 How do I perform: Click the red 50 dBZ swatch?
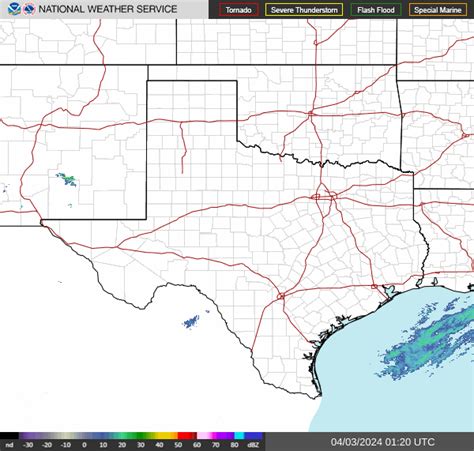click(x=187, y=436)
